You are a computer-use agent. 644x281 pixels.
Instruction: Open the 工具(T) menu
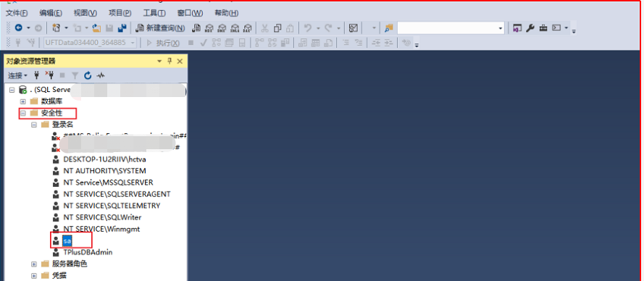coord(154,13)
